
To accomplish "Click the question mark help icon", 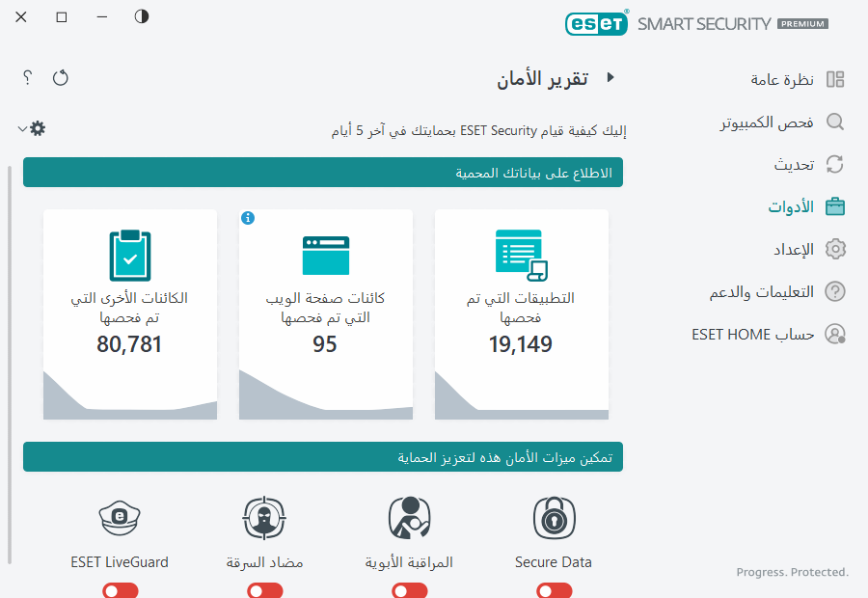I will [x=26, y=77].
